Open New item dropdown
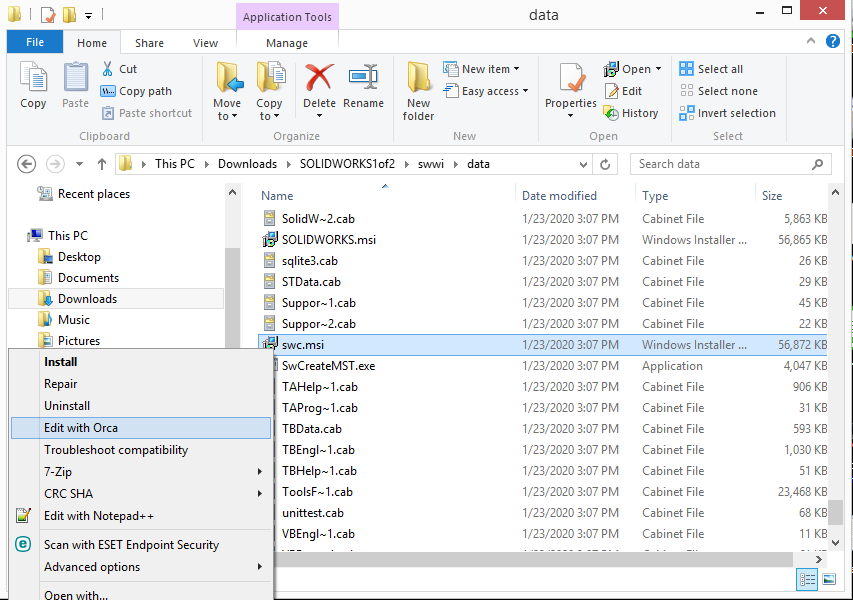Image resolution: width=853 pixels, height=600 pixels. [x=482, y=69]
